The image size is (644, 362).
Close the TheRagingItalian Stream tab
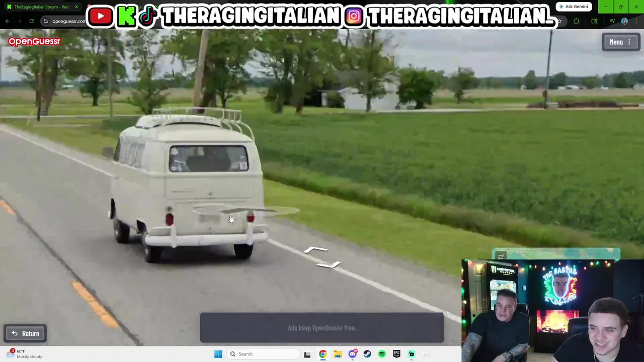pos(76,7)
